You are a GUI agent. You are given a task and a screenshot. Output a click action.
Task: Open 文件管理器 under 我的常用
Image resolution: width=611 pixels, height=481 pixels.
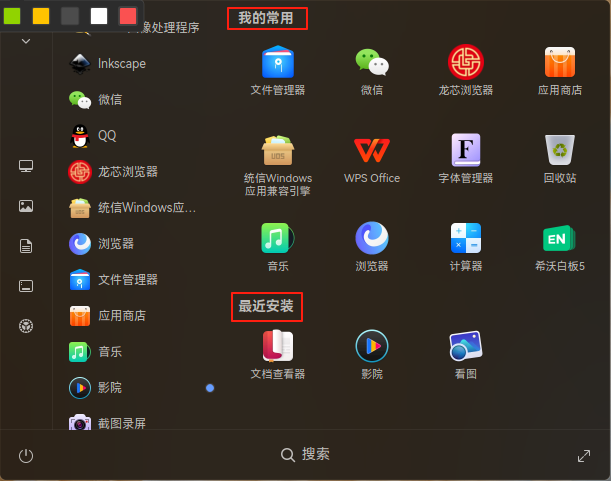coord(278,71)
